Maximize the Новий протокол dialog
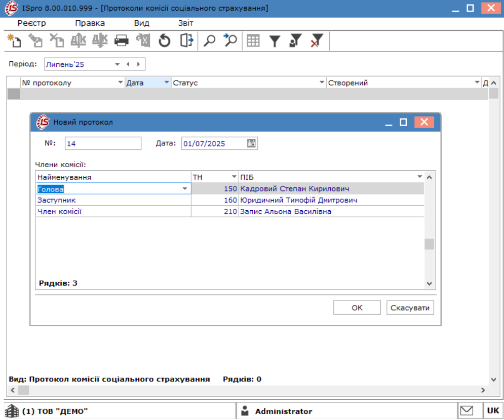The height and width of the screenshot is (420, 504). pyautogui.click(x=403, y=122)
